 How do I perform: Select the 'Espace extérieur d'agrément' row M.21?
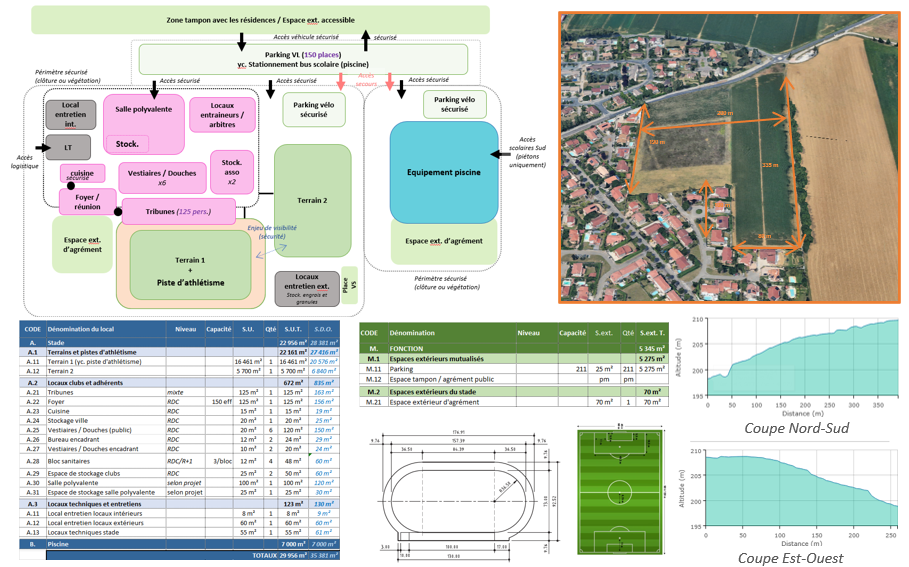(514, 402)
